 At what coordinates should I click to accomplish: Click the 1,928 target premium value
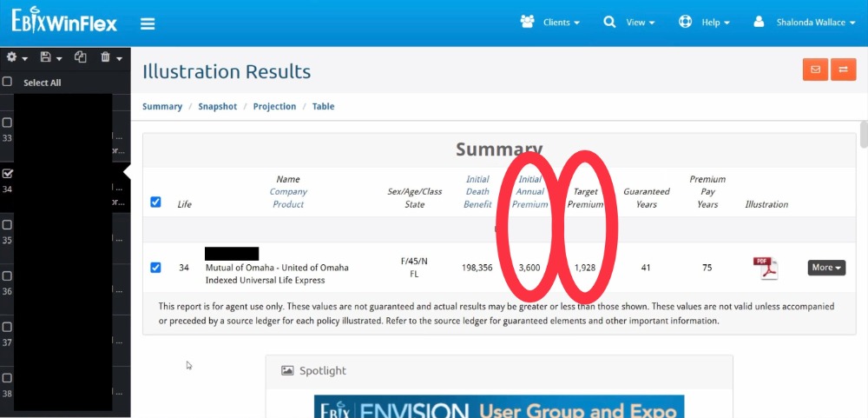pos(584,268)
